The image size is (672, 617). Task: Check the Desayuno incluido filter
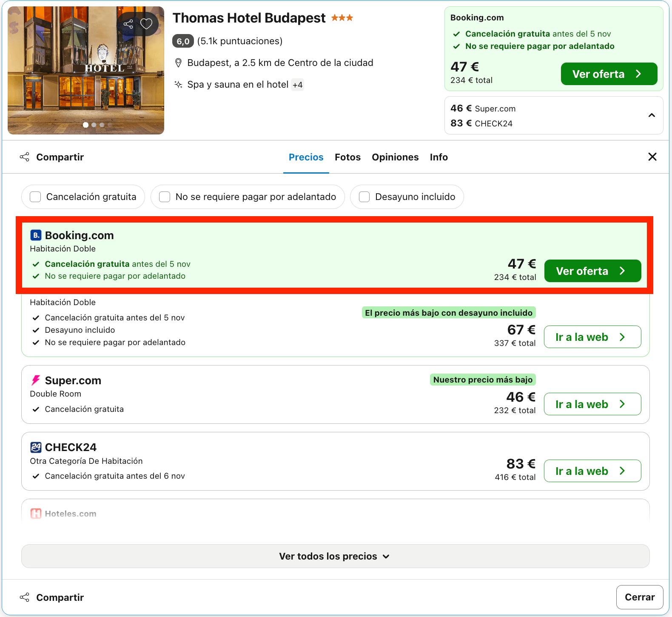coord(364,197)
